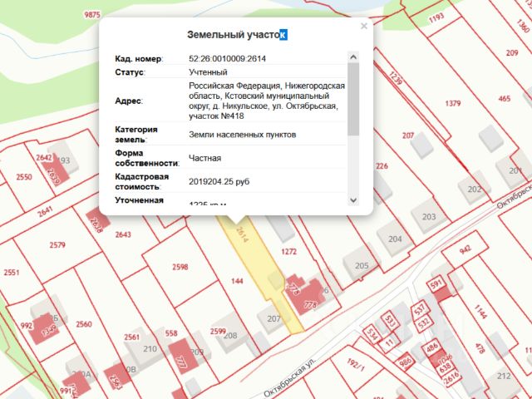
Task: Click the popup scroll down arrow
Action: pos(353,200)
